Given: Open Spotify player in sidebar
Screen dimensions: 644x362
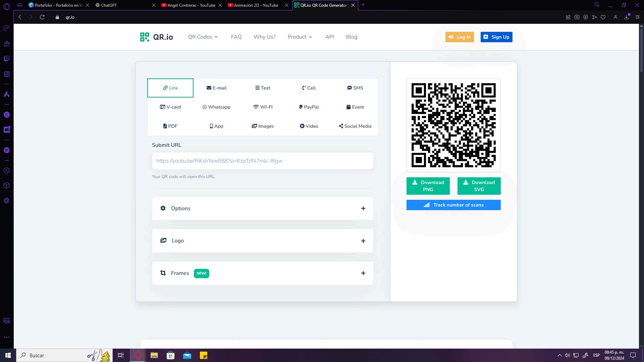Looking at the screenshot, I should pyautogui.click(x=7, y=150).
